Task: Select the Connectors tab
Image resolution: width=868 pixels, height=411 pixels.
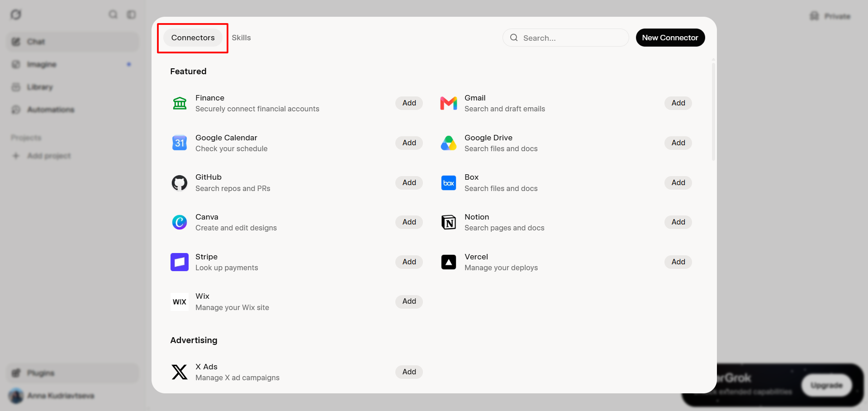Action: coord(193,38)
